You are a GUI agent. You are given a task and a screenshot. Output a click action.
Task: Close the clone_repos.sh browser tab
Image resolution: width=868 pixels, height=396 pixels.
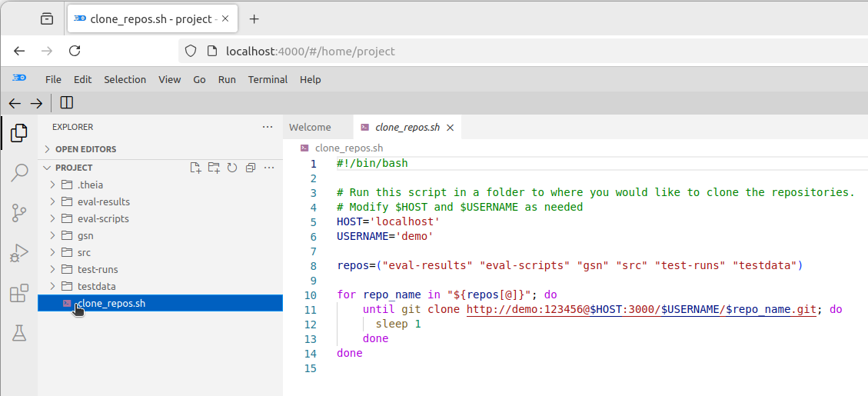pos(225,18)
